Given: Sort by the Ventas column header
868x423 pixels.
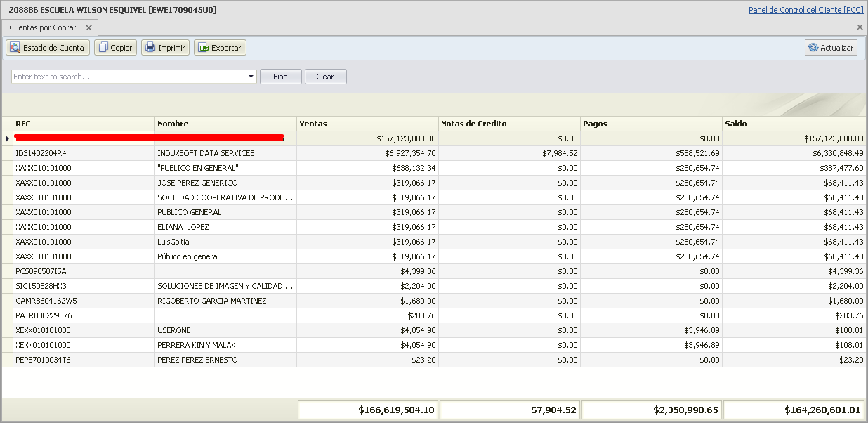Looking at the screenshot, I should pos(367,124).
